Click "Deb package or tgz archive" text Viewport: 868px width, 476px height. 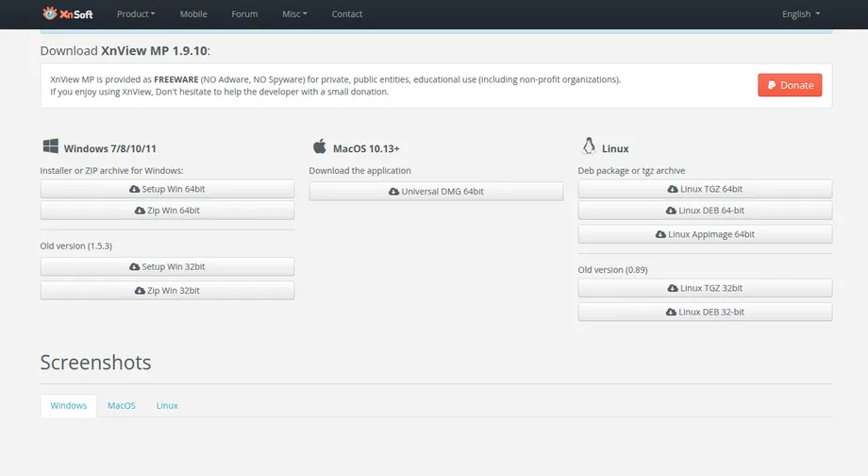click(631, 171)
